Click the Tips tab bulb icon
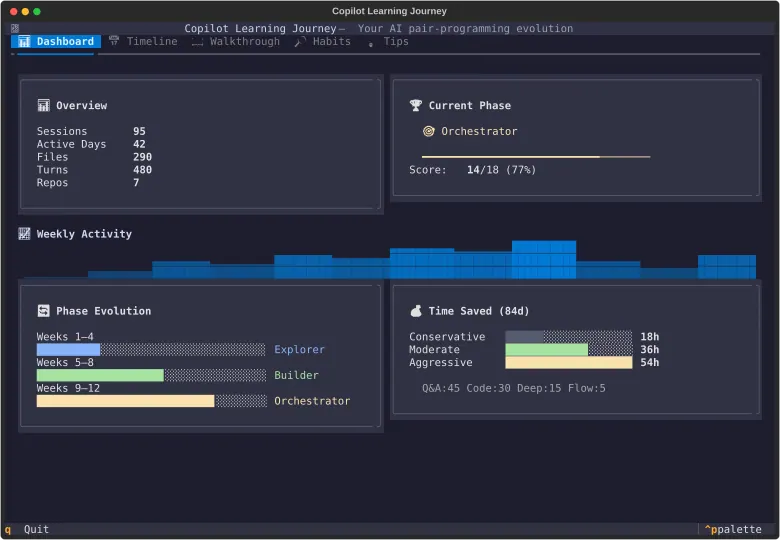The width and height of the screenshot is (780, 540). click(371, 43)
